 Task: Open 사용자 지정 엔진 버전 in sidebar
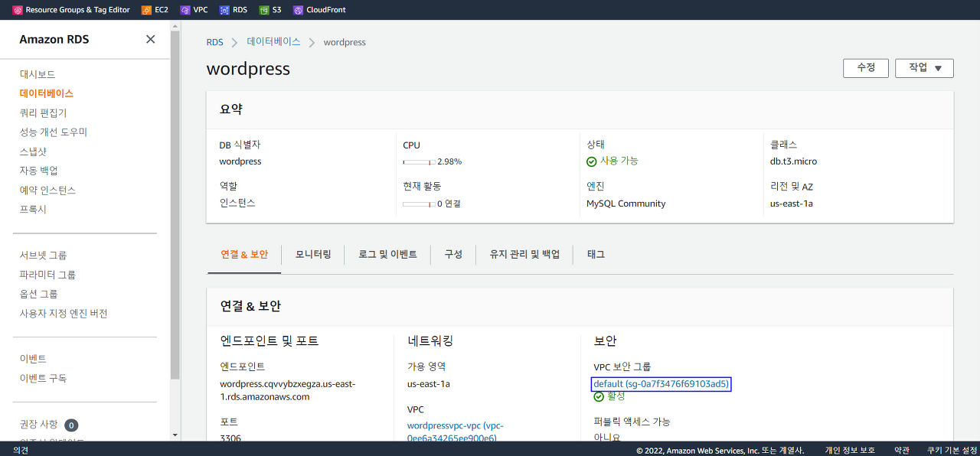[x=64, y=313]
